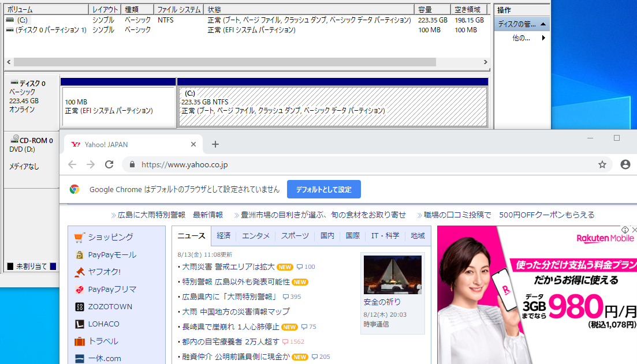Click the CD-ROM 0 drive icon

click(x=14, y=139)
